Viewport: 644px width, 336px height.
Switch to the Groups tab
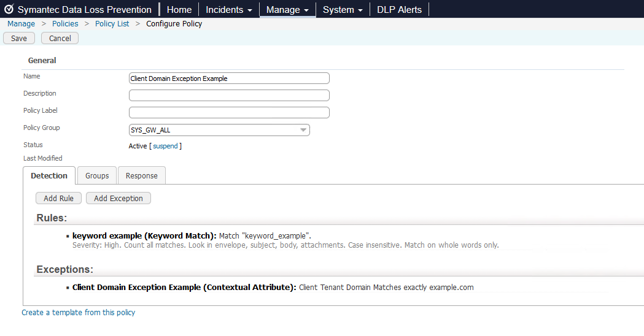click(97, 175)
